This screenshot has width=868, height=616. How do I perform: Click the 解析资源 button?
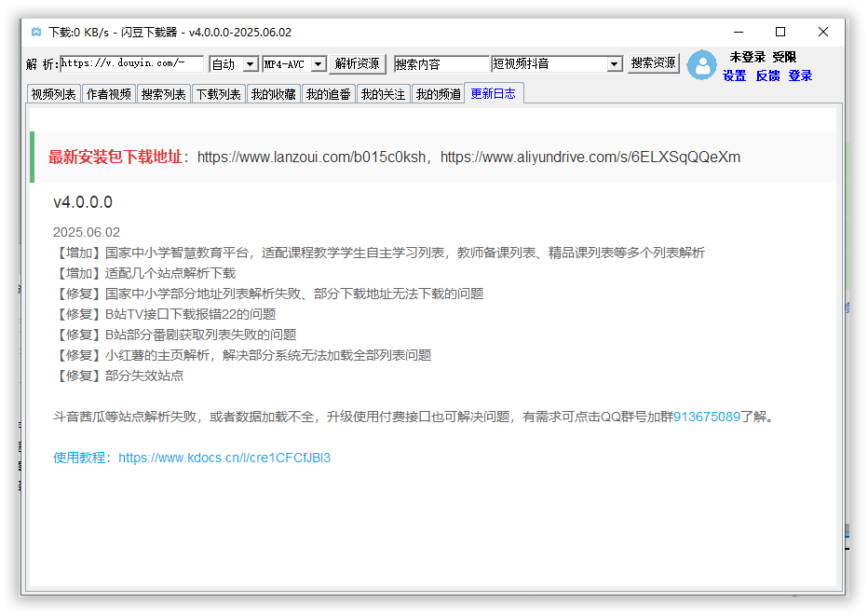point(358,64)
